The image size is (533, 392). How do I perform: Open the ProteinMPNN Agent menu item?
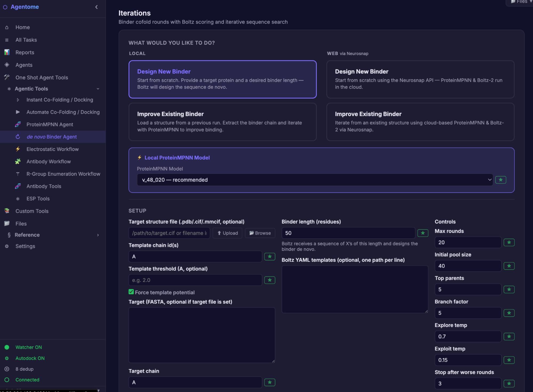(50, 124)
